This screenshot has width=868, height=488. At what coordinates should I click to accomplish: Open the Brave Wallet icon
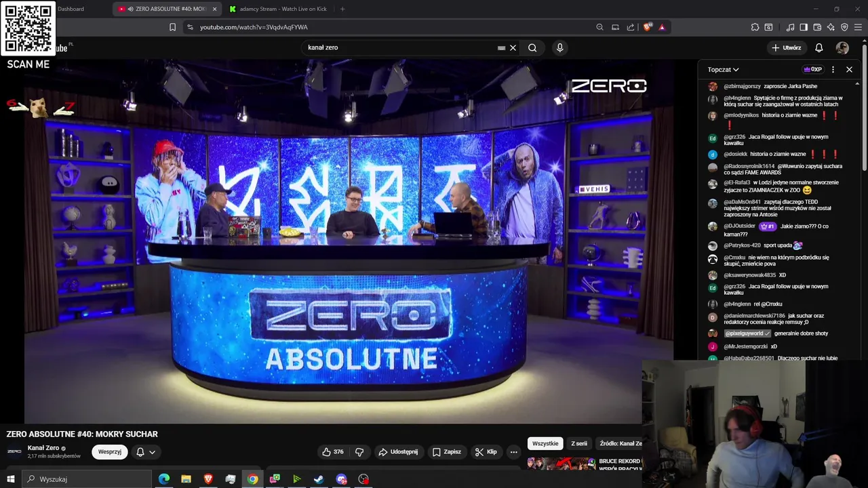(x=817, y=27)
